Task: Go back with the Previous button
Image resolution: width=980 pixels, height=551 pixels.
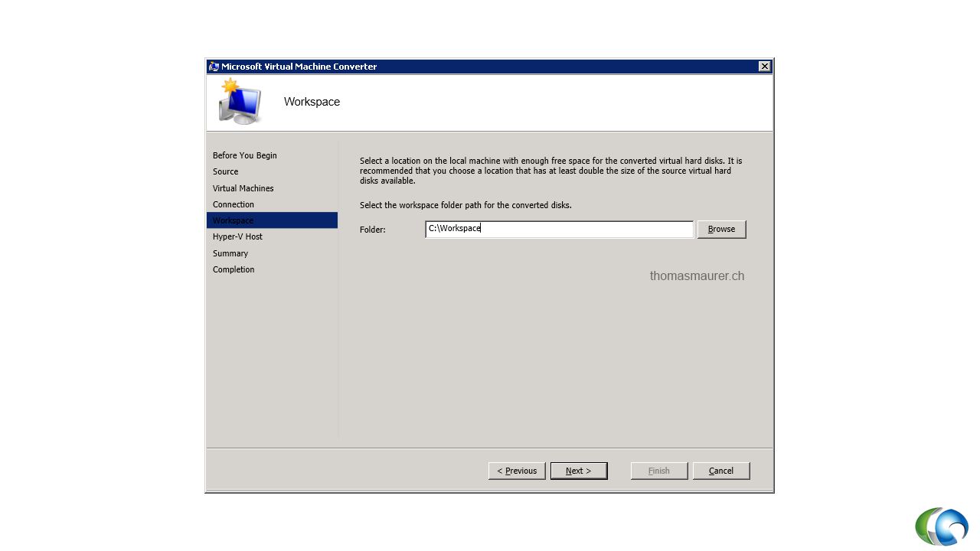Action: 517,471
